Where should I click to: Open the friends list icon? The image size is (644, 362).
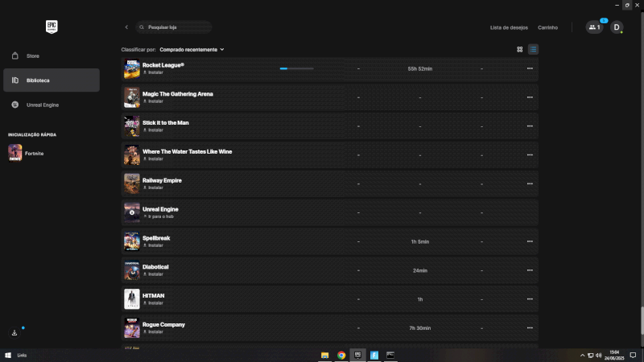pyautogui.click(x=594, y=27)
